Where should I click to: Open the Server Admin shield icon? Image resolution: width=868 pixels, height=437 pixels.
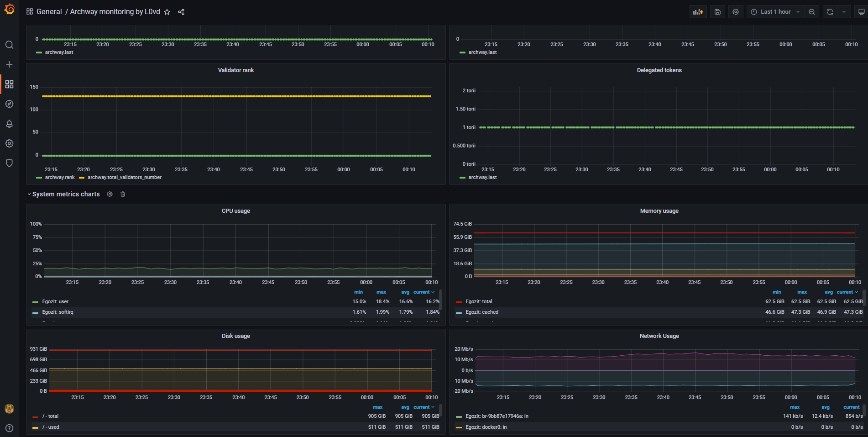(9, 163)
